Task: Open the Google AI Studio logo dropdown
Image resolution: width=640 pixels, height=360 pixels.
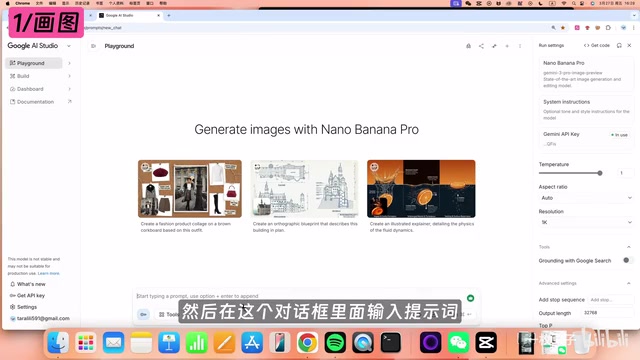Action: (69, 46)
